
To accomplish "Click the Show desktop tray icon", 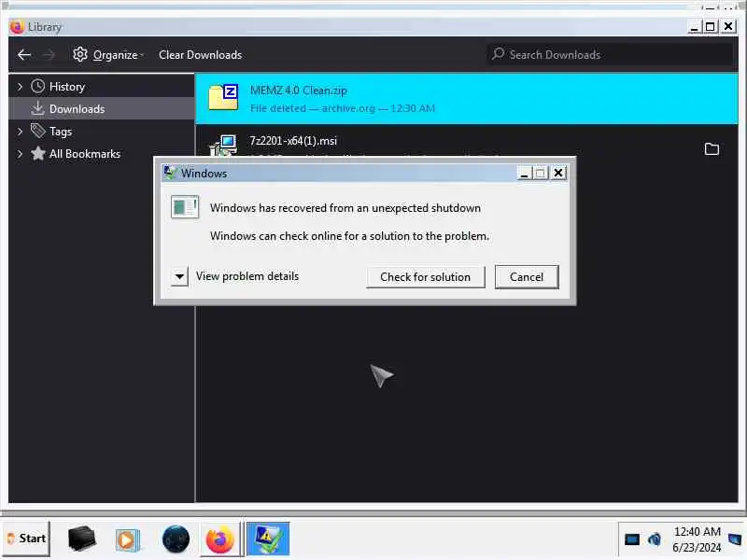I will pyautogui.click(x=735, y=539).
